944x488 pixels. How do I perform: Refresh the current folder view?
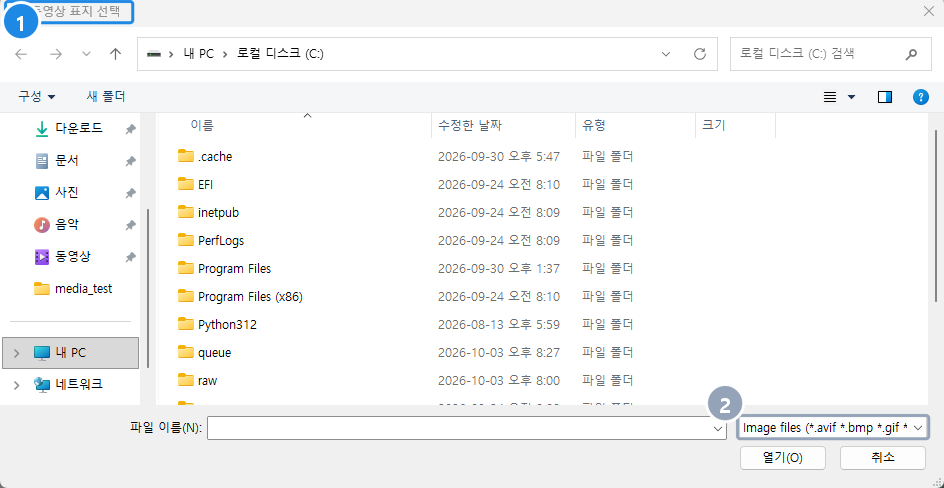(700, 54)
